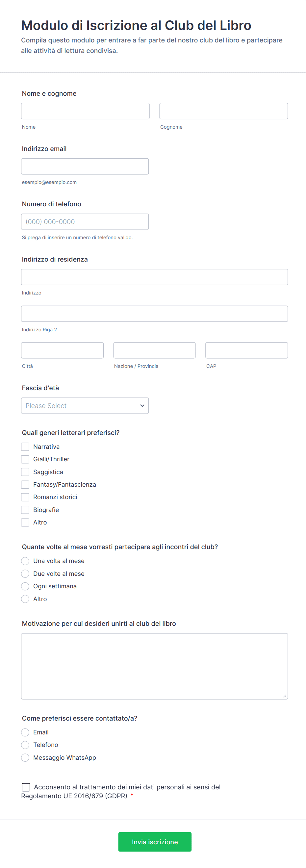Select the Saggistica checkbox
306x868 pixels.
[25, 472]
